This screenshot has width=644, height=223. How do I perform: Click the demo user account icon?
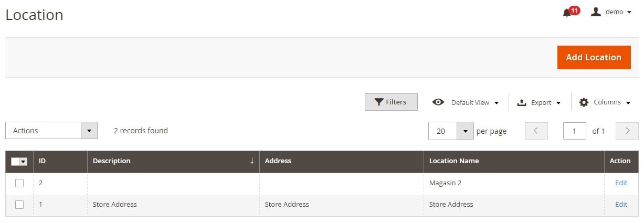coord(596,12)
